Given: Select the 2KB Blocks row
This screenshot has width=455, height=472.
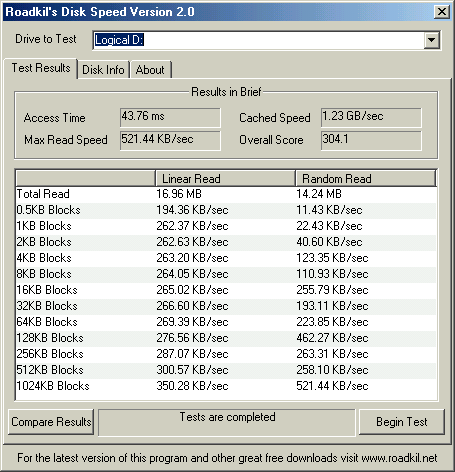Looking at the screenshot, I should [226, 242].
